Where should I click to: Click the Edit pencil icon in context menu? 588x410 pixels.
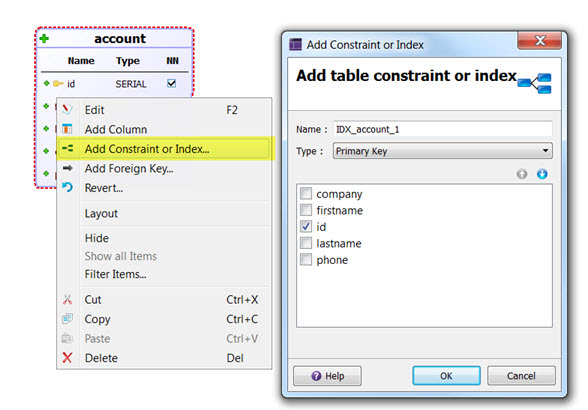click(67, 110)
